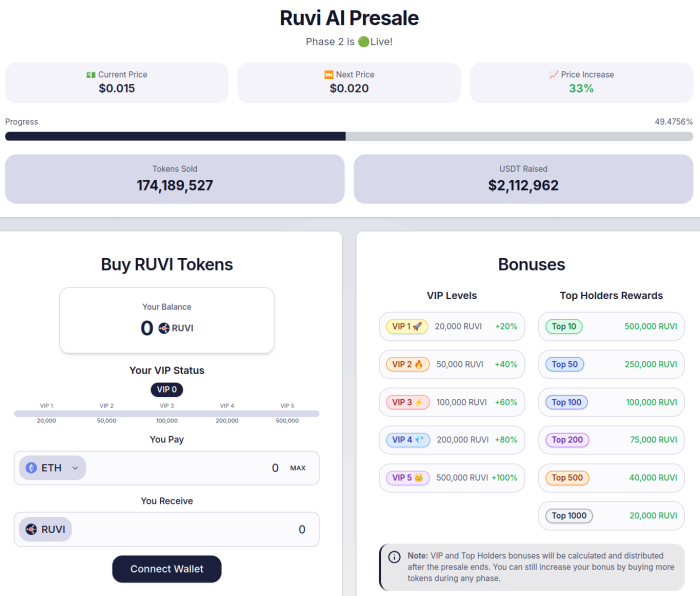Click the info icon in the Note box
The height and width of the screenshot is (596, 700).
(x=395, y=556)
